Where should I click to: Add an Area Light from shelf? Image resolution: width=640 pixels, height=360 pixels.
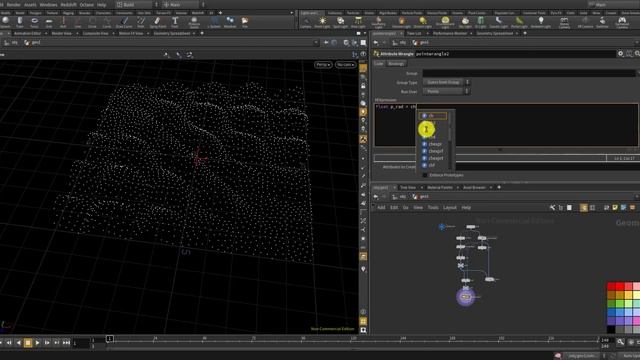358,22
